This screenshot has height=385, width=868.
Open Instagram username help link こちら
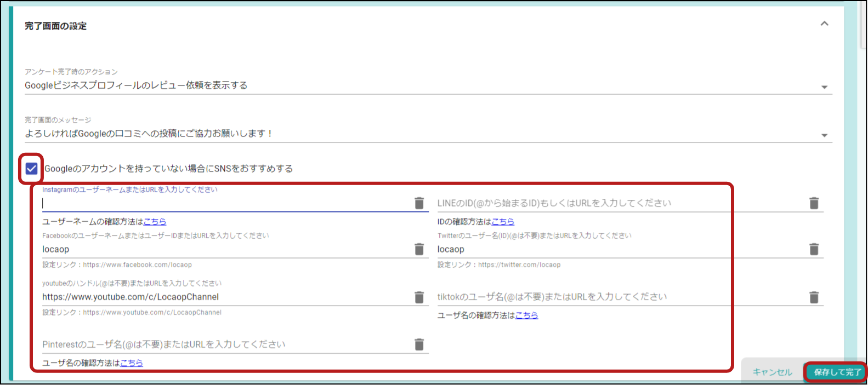[155, 222]
